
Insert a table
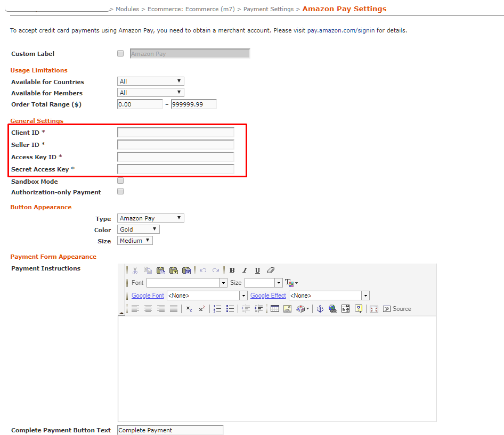(x=275, y=309)
